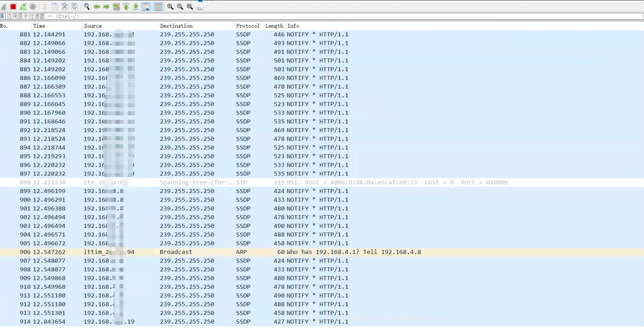The image size is (644, 329).
Task: Open Go to specified packet icon
Action: (x=116, y=7)
